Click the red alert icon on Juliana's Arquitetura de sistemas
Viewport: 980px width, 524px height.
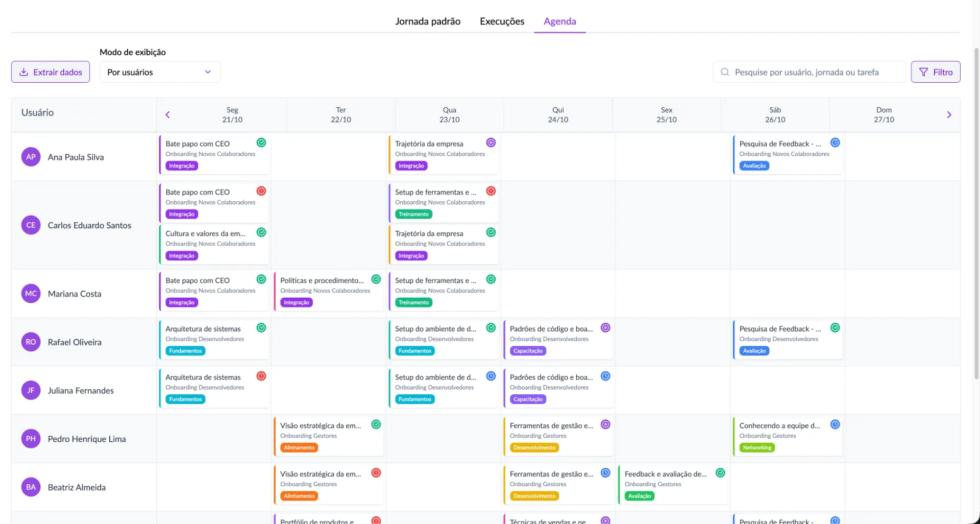pyautogui.click(x=261, y=376)
